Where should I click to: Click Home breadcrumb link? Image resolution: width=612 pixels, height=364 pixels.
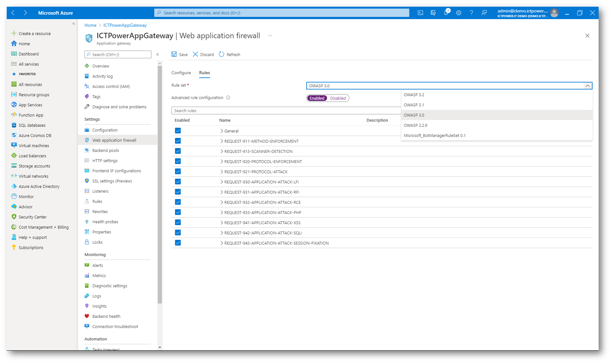(x=90, y=25)
